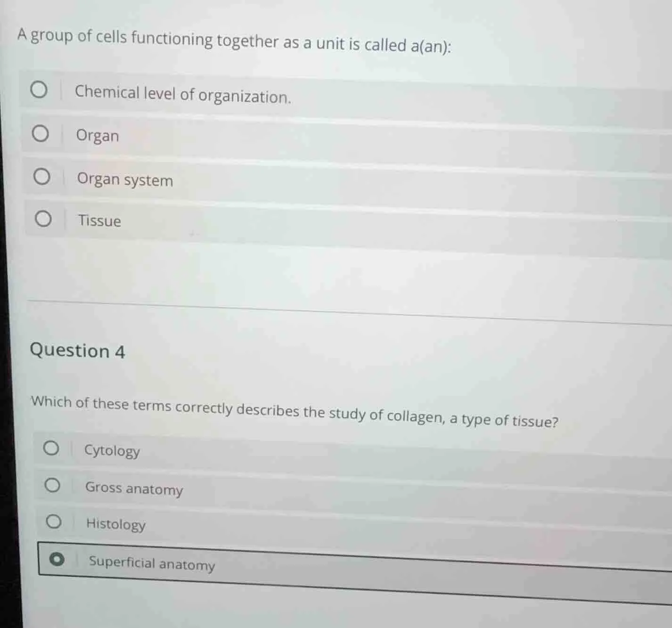Click the selected 'Superficial anatomy' radio button

pyautogui.click(x=57, y=559)
